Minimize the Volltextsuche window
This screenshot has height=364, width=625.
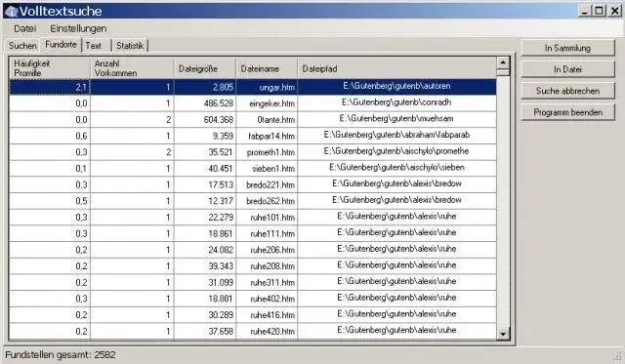point(585,11)
